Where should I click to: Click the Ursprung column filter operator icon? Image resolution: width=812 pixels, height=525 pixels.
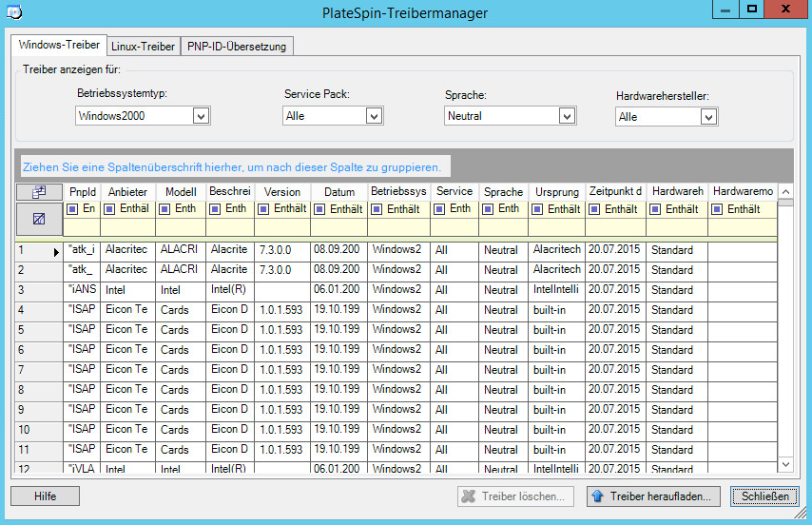coord(537,209)
